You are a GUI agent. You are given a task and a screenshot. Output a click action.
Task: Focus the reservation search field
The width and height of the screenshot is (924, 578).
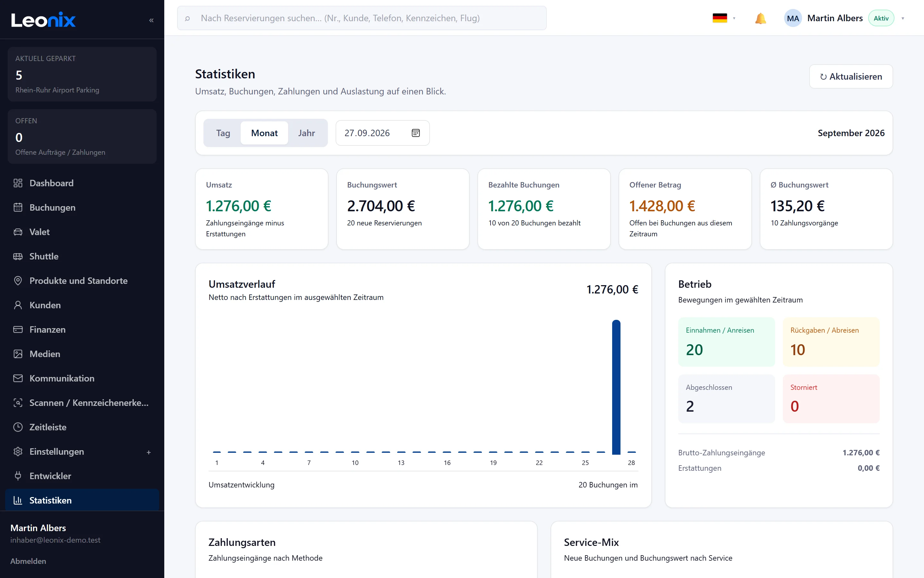point(362,18)
